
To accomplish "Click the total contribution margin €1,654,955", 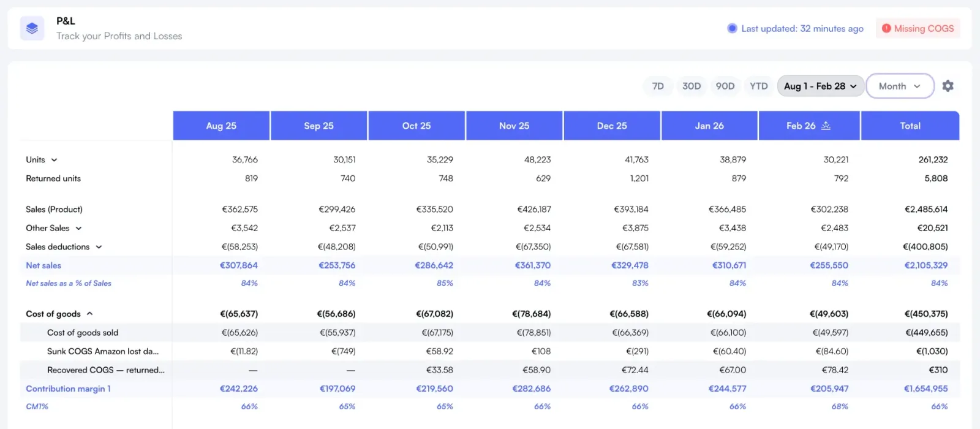I will click(x=926, y=389).
